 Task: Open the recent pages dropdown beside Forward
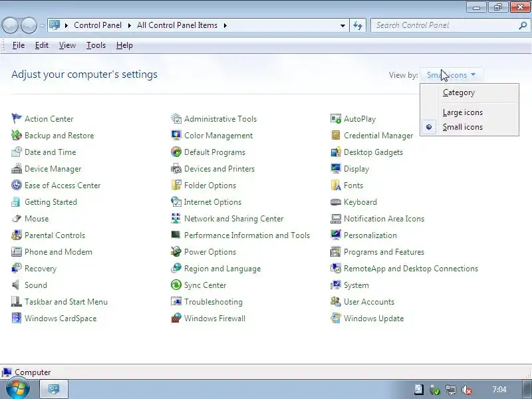point(42,25)
